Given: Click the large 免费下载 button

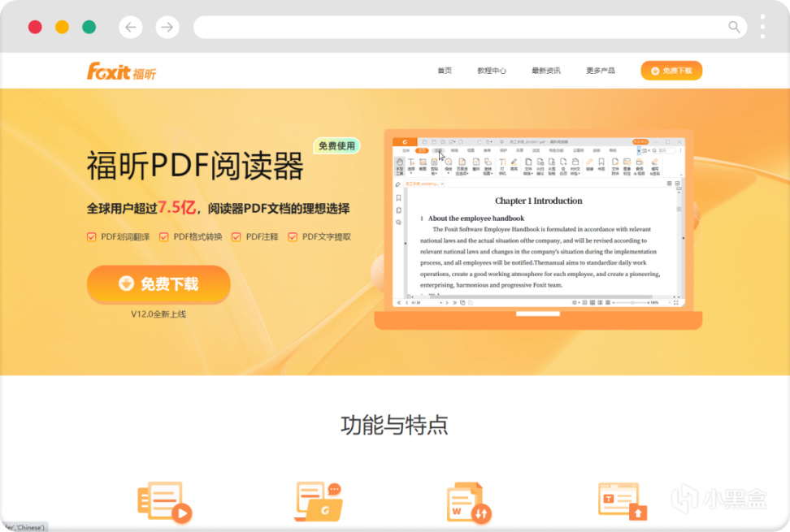Looking at the screenshot, I should pyautogui.click(x=158, y=283).
